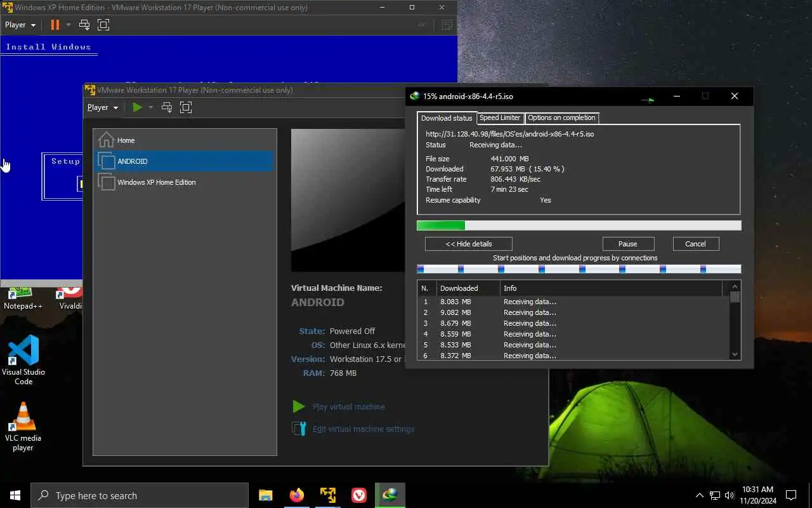Expand power options arrow next to green play icon
Screen dimensions: 812x508
tap(151, 107)
